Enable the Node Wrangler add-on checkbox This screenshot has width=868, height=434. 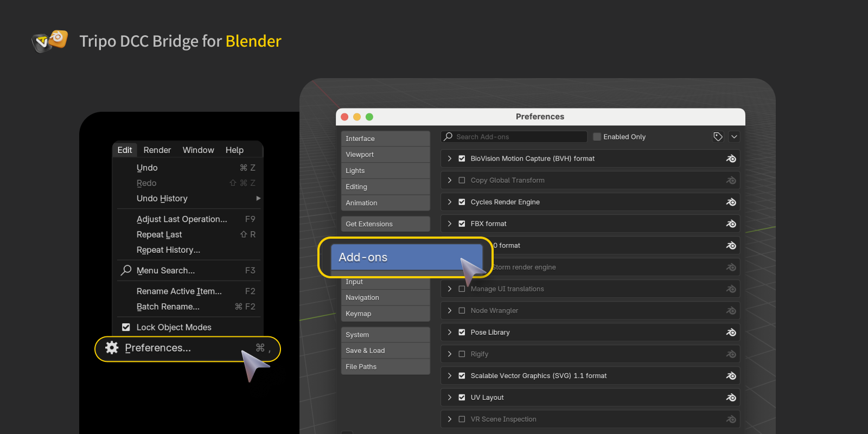[462, 310]
